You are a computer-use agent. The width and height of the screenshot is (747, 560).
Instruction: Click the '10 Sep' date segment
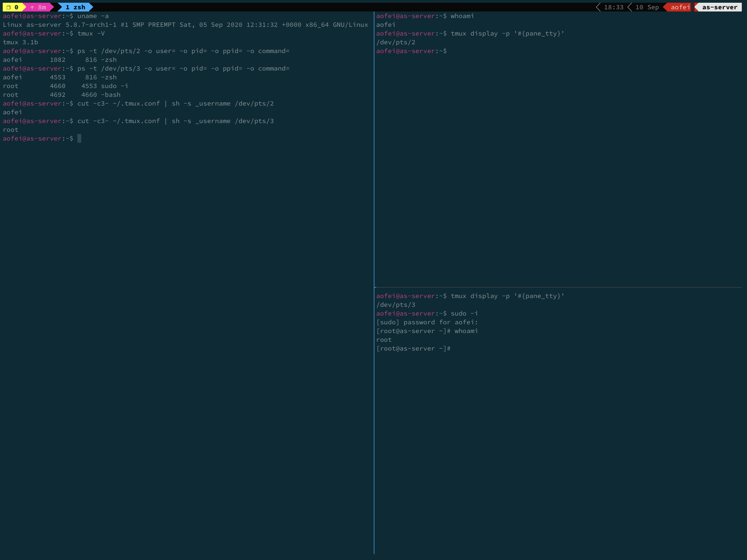point(647,7)
